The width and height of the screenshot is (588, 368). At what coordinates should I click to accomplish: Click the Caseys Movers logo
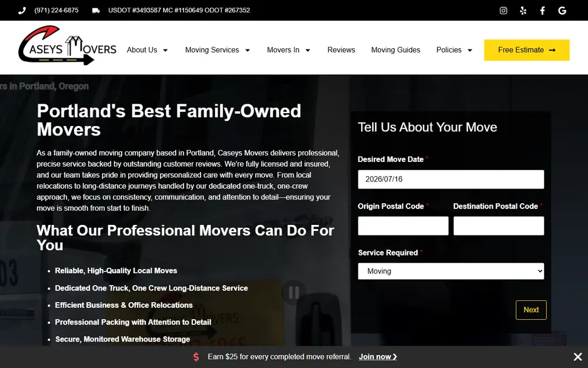click(68, 45)
